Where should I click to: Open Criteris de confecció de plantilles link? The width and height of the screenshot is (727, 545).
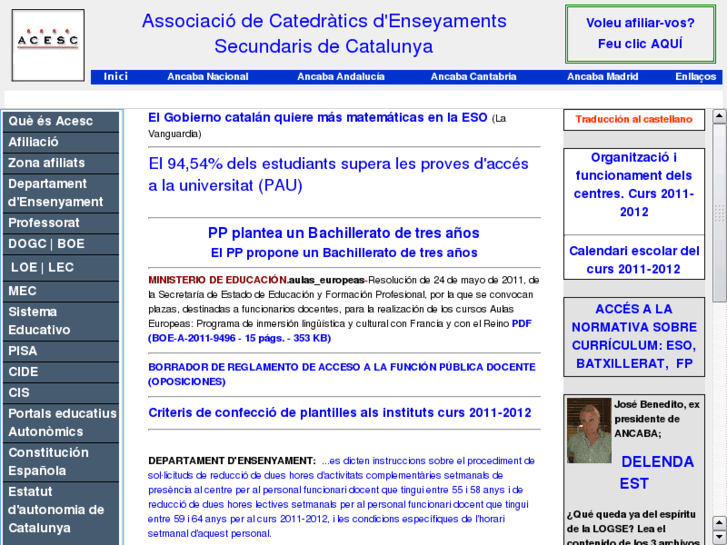click(340, 413)
